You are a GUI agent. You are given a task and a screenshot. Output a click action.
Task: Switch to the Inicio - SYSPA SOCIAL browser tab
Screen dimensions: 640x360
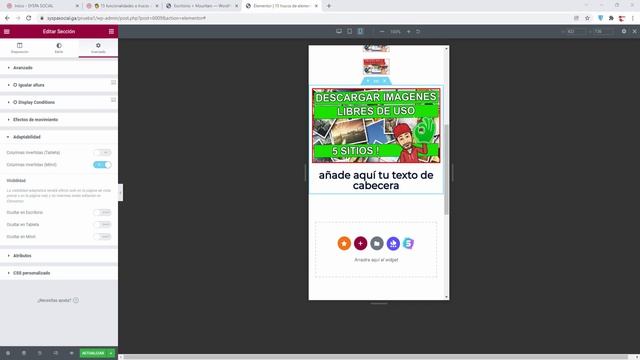pos(42,6)
